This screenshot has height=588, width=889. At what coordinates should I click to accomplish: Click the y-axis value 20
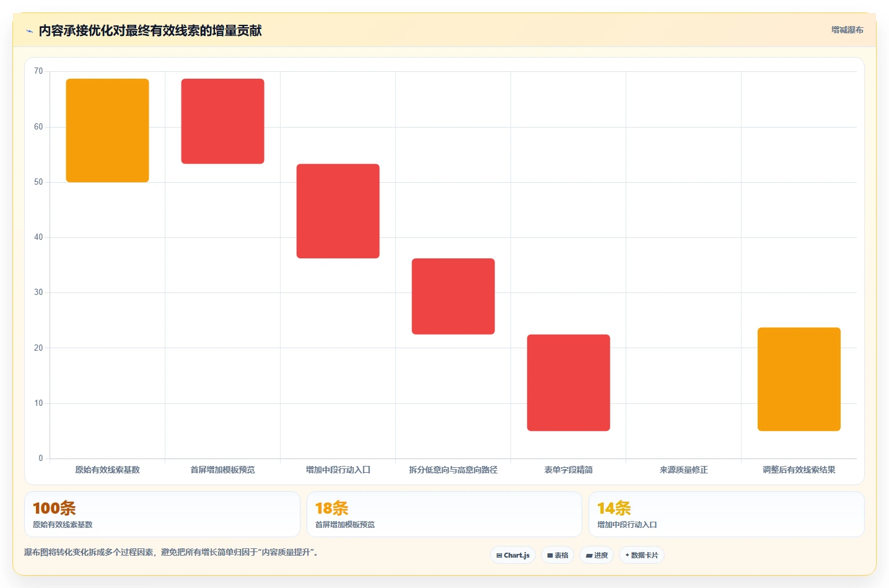point(38,348)
